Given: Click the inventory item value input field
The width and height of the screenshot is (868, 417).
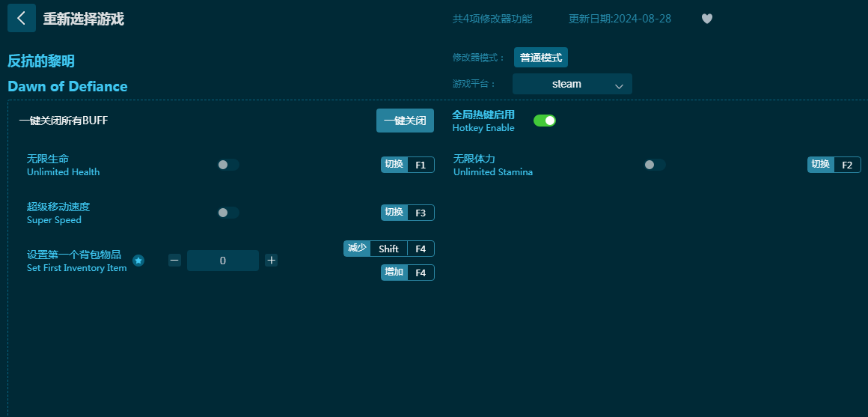Looking at the screenshot, I should (x=223, y=261).
